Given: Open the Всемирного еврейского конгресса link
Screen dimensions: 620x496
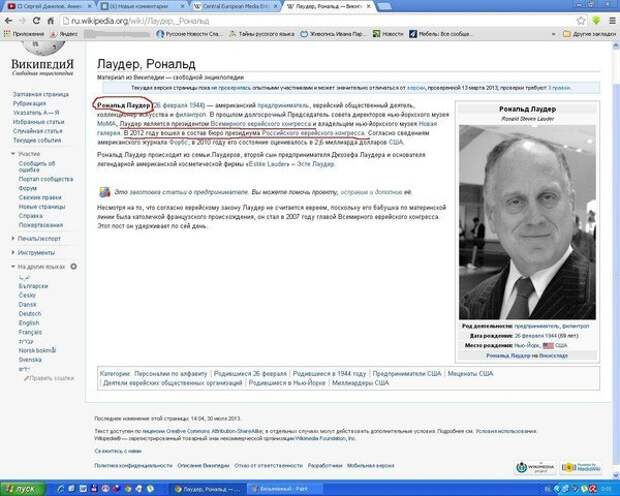Looking at the screenshot, I should coord(261,124).
